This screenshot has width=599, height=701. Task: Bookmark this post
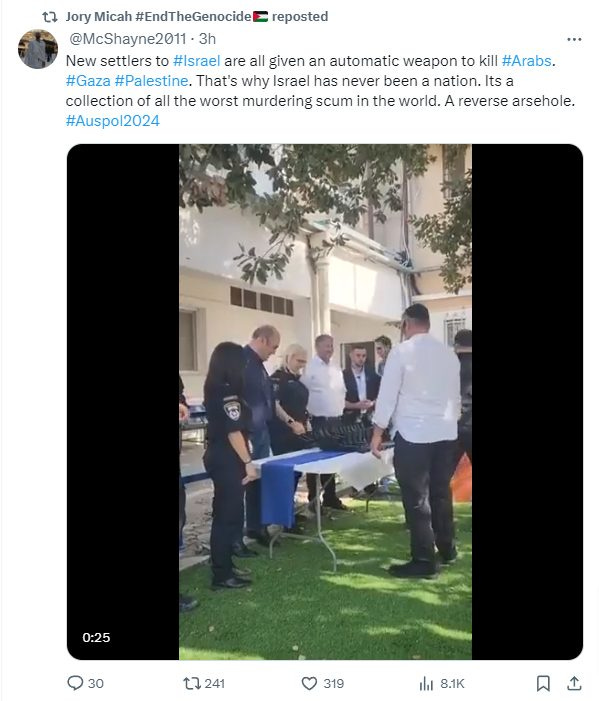pyautogui.click(x=543, y=683)
